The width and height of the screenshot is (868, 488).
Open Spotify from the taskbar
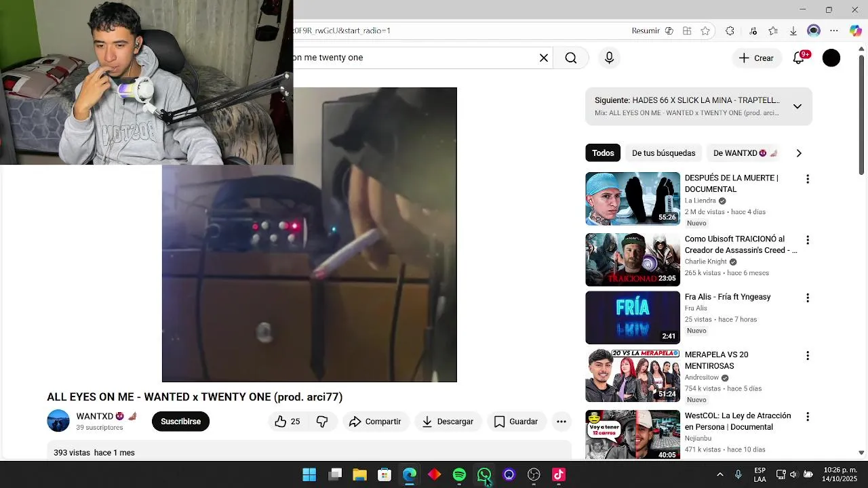(459, 474)
